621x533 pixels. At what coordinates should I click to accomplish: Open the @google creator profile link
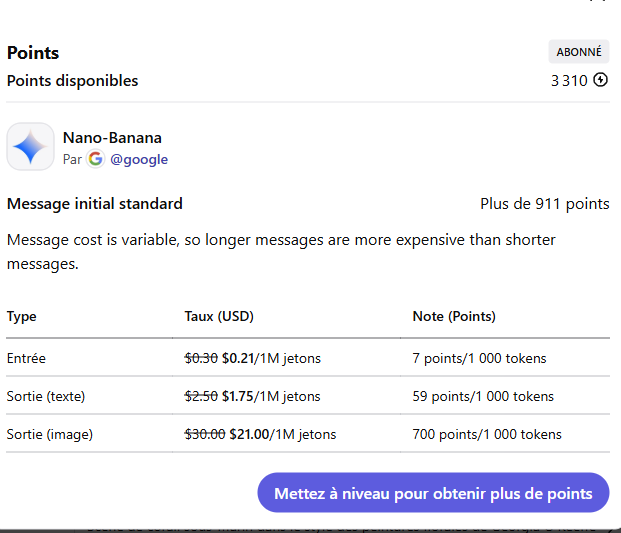point(139,159)
